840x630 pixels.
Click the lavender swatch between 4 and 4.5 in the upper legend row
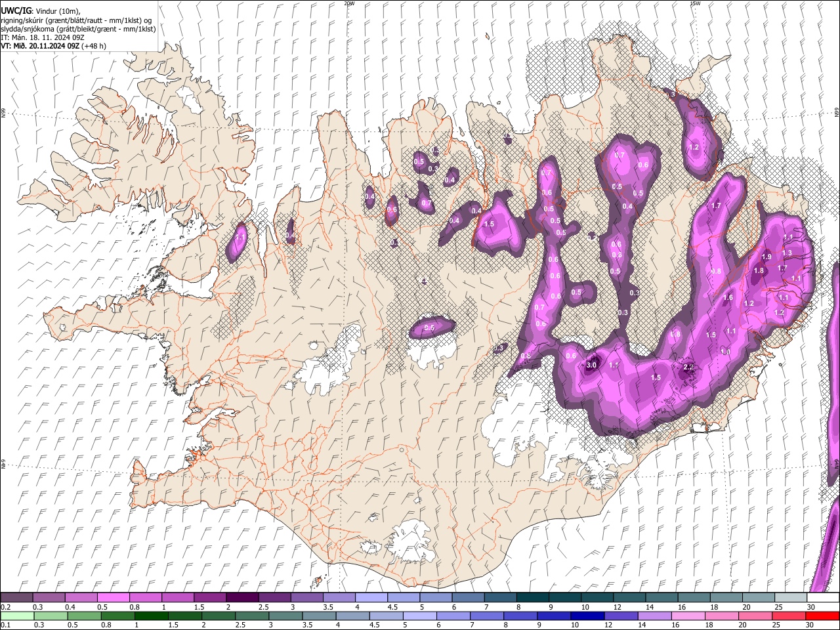[x=370, y=598]
